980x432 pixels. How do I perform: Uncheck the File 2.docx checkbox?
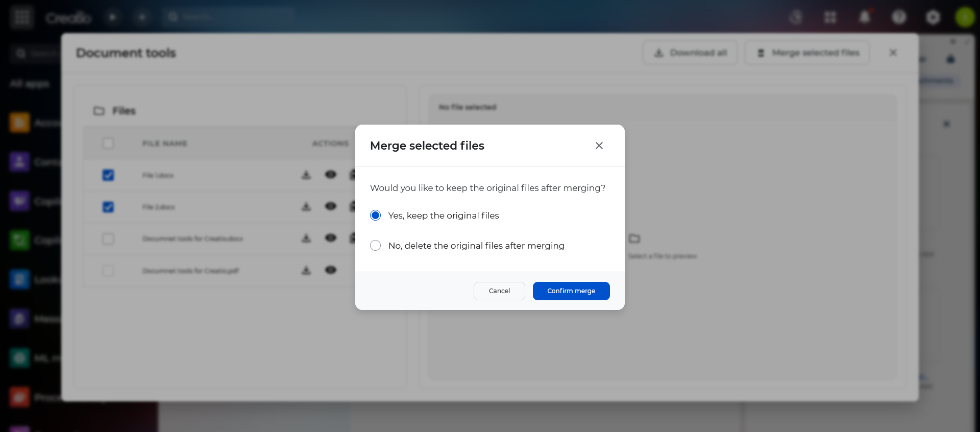click(108, 207)
